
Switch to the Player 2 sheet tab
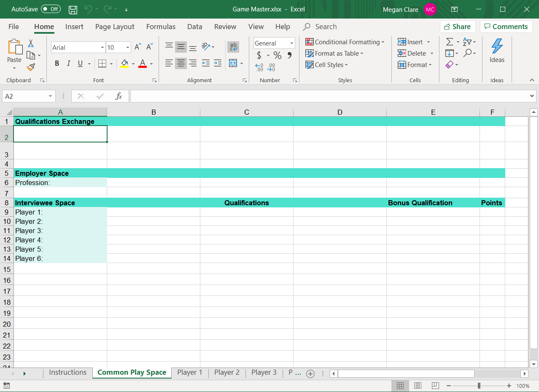pos(226,373)
